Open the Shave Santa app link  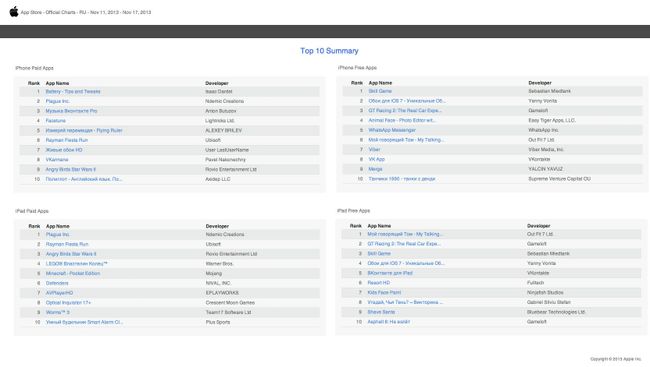(x=381, y=312)
